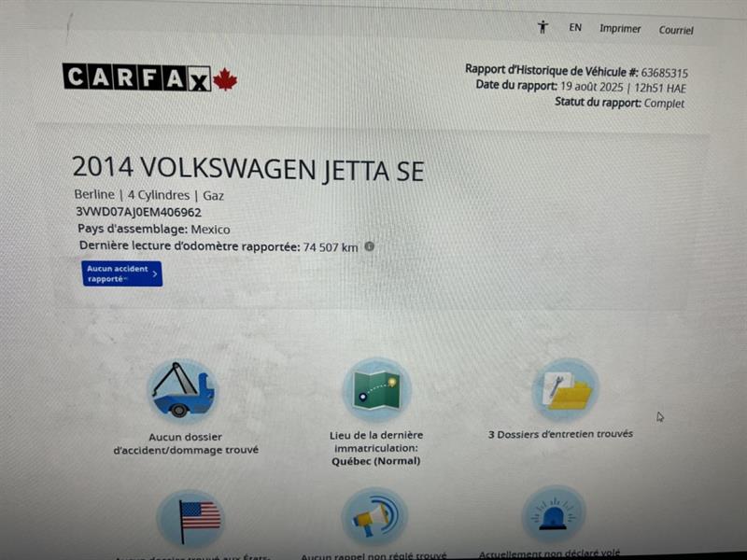747x560 pixels.
Task: Click 'Aucun dossier d'accident/dommage trouvé' label
Action: pyautogui.click(x=186, y=443)
